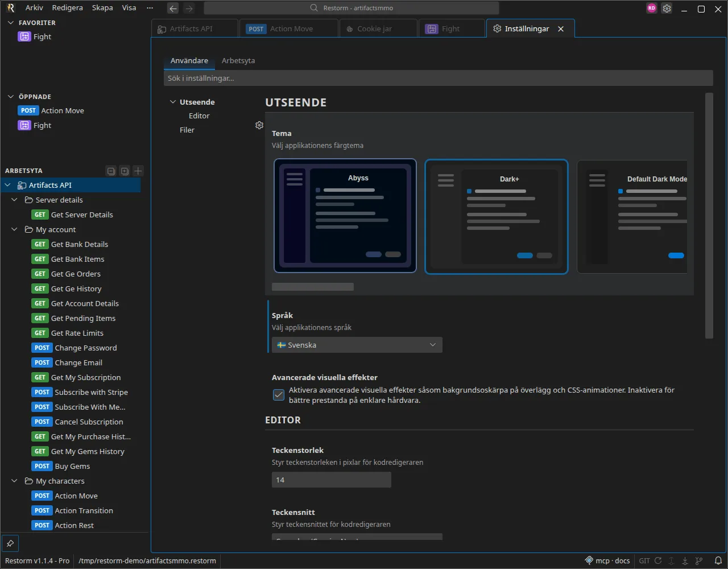728x569 pixels.
Task: Select the Arbetsyta settings tab
Action: (238, 60)
